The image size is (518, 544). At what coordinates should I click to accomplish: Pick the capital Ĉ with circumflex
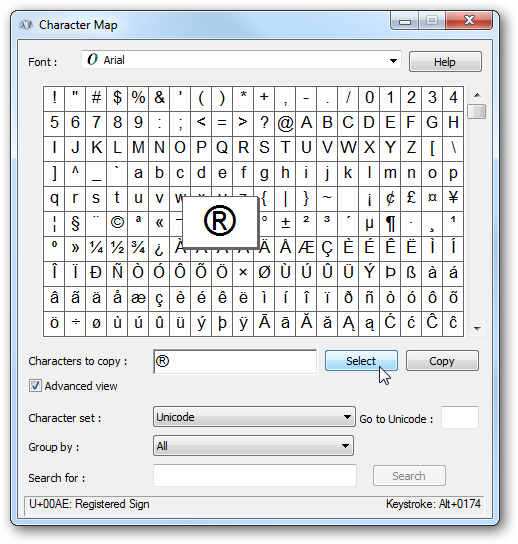(432, 323)
